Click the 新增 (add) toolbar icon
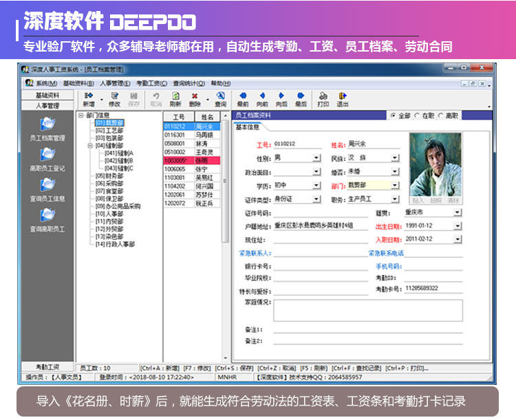The height and width of the screenshot is (420, 516). (x=89, y=99)
